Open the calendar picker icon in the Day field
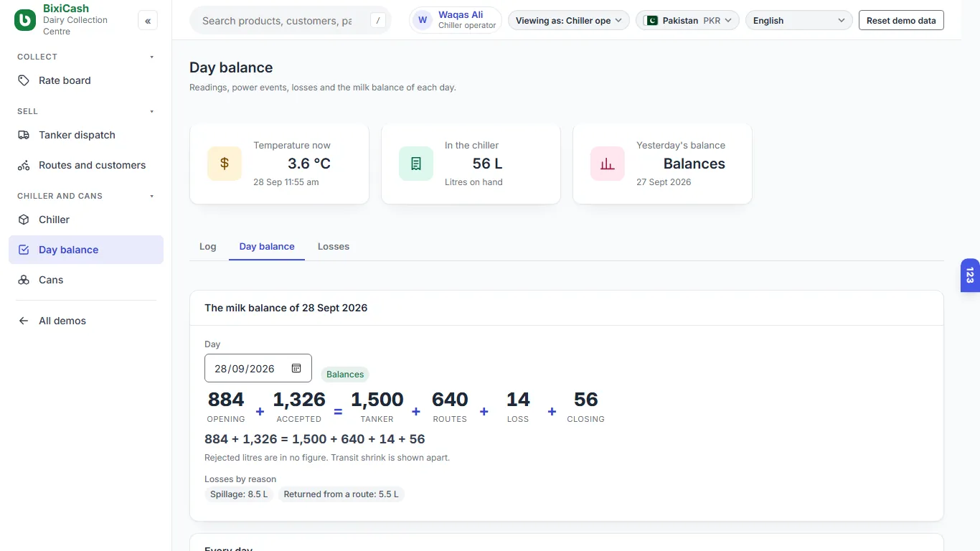Image resolution: width=980 pixels, height=551 pixels. click(x=296, y=368)
